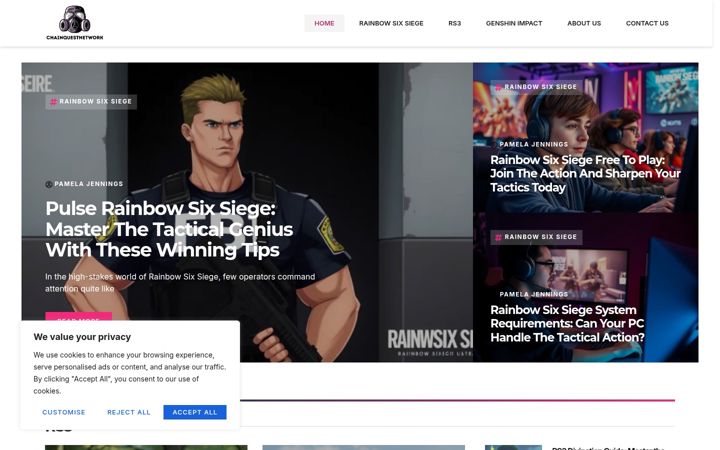This screenshot has width=720, height=450.
Task: Click Pamela Jennings on Free To Play card
Action: 534,144
